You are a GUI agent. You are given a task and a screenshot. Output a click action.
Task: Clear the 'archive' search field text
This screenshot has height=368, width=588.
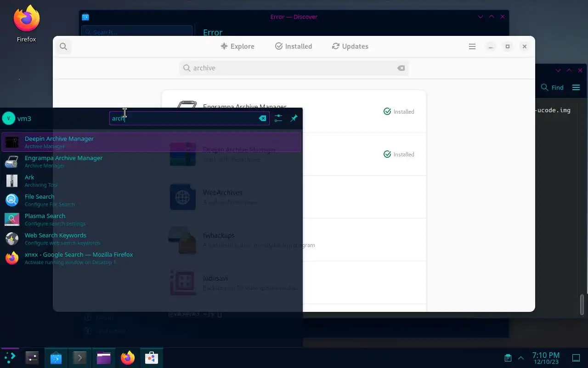(401, 68)
